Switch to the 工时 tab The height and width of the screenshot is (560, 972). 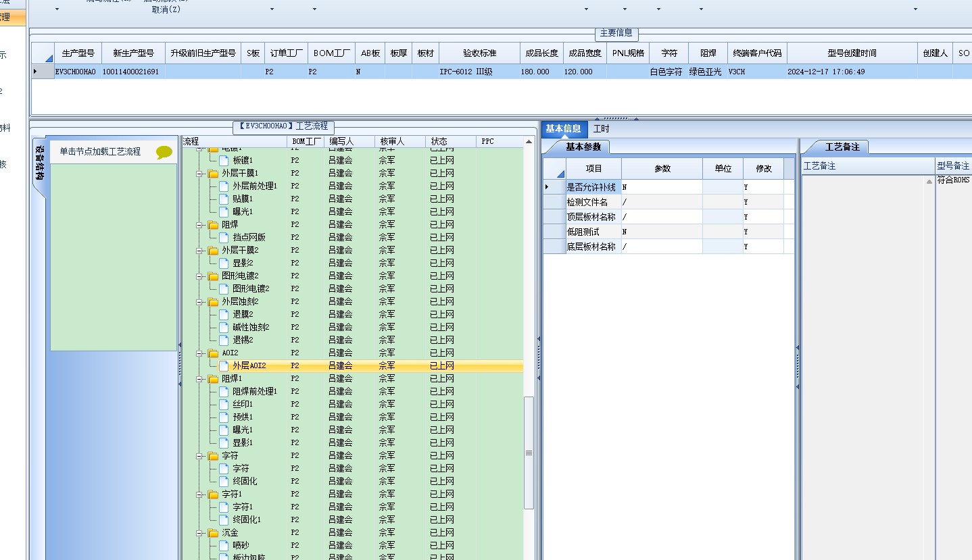[601, 129]
